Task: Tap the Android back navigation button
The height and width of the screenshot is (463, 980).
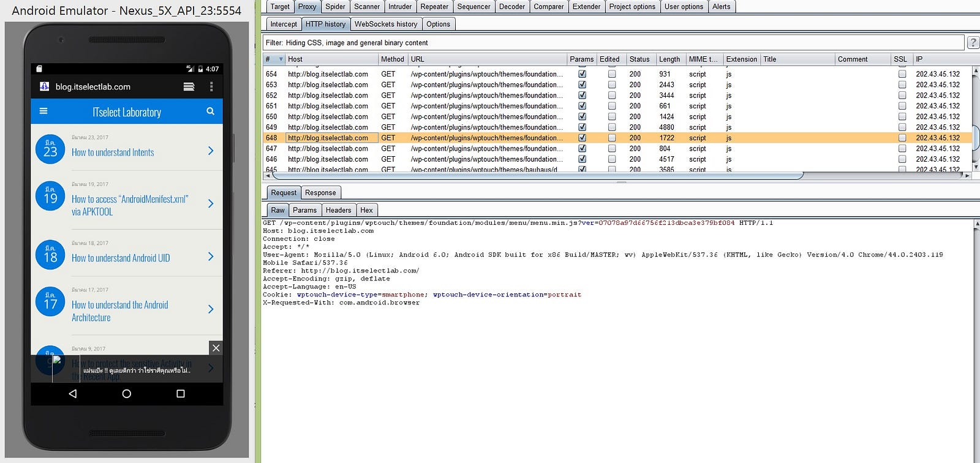Action: click(73, 394)
